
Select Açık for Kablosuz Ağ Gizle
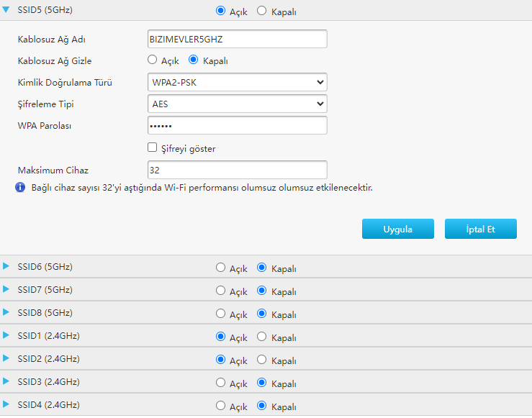point(152,60)
